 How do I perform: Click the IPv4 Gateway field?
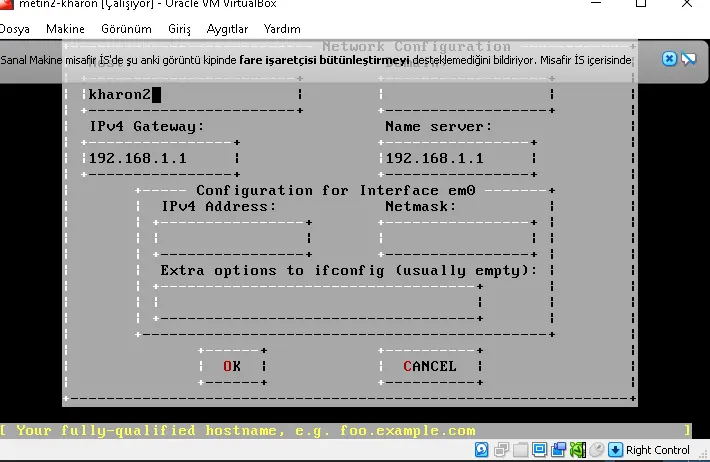(x=160, y=159)
